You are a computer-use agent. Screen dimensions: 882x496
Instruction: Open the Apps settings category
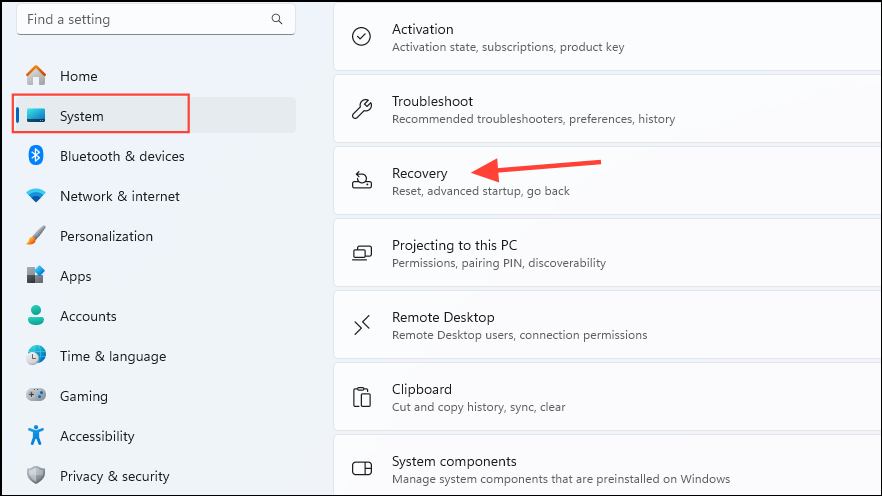(x=75, y=276)
